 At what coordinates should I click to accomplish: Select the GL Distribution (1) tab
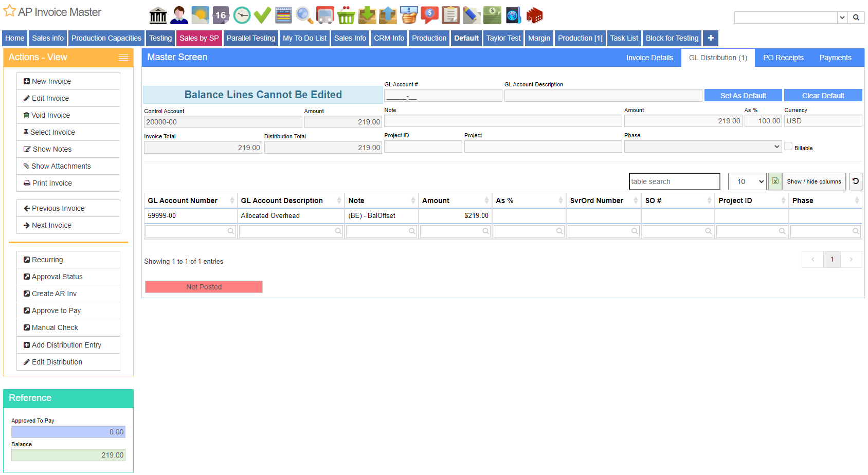pos(718,58)
